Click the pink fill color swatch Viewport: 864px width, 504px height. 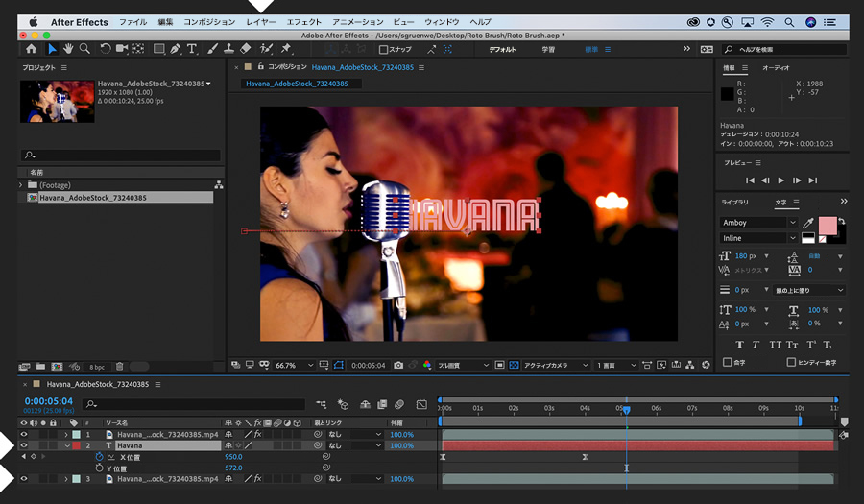tap(827, 225)
